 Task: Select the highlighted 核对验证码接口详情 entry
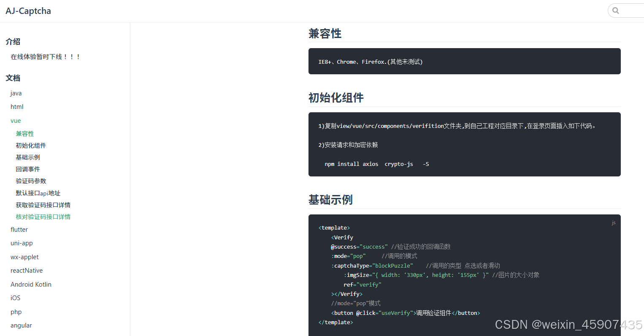click(43, 217)
